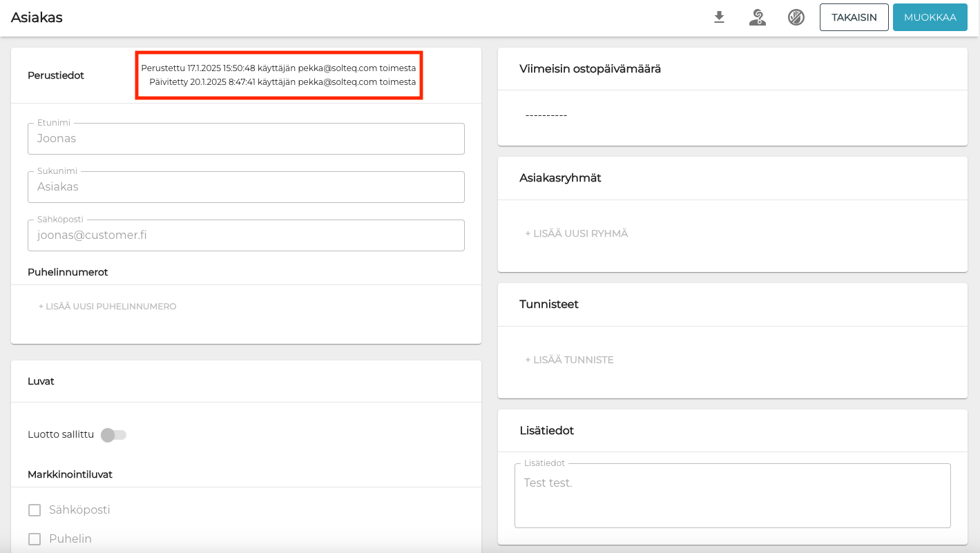Click the Etunimi field containing Joonas

[246, 139]
